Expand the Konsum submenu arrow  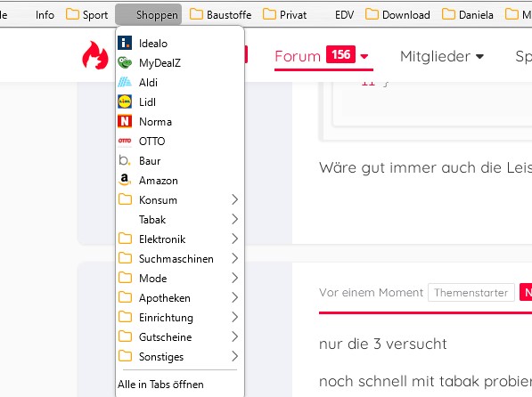click(234, 199)
